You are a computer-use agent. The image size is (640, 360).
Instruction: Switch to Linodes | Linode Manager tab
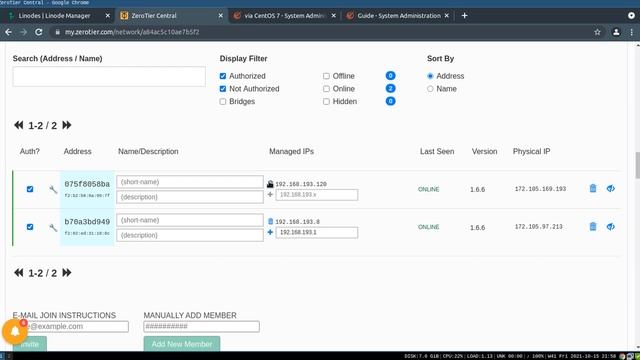pos(54,16)
